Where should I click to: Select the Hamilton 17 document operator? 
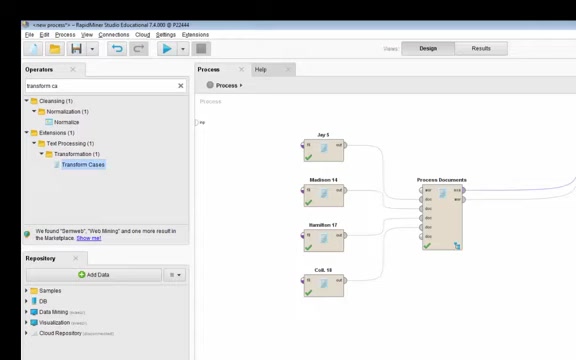coord(324,241)
